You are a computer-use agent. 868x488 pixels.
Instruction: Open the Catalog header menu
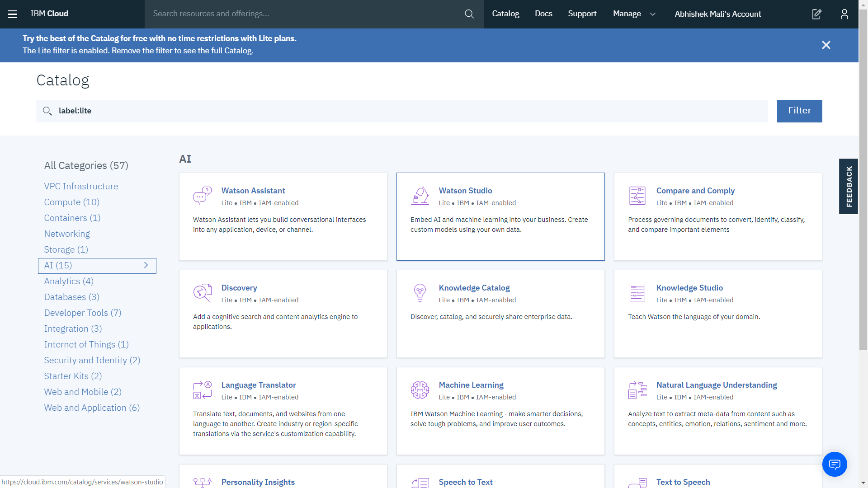coord(505,14)
